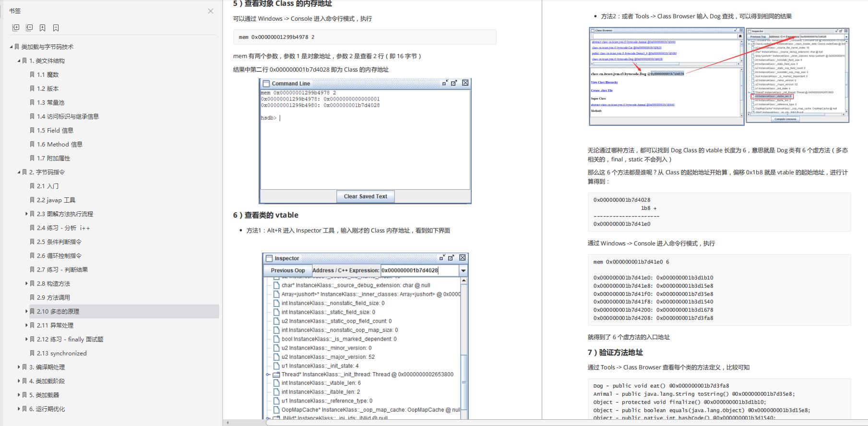The height and width of the screenshot is (426, 868).
Task: Click the Command Line image's maximize icon
Action: [x=454, y=83]
